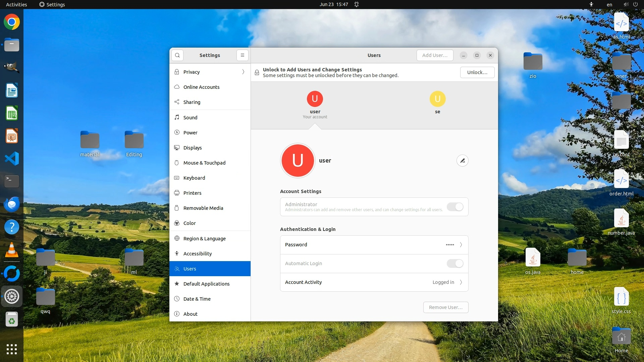Select Sound in the settings sidebar
The height and width of the screenshot is (362, 644).
tap(190, 118)
